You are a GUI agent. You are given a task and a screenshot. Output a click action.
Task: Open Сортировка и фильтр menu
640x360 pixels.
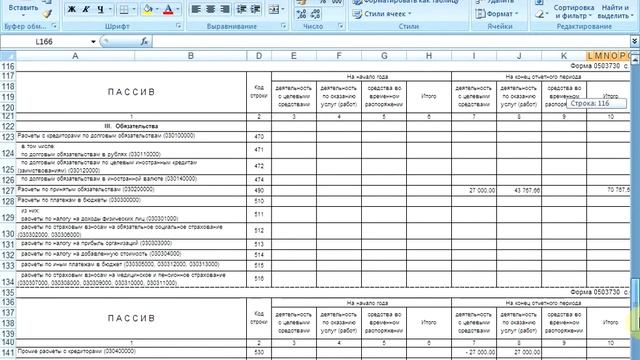[574, 12]
